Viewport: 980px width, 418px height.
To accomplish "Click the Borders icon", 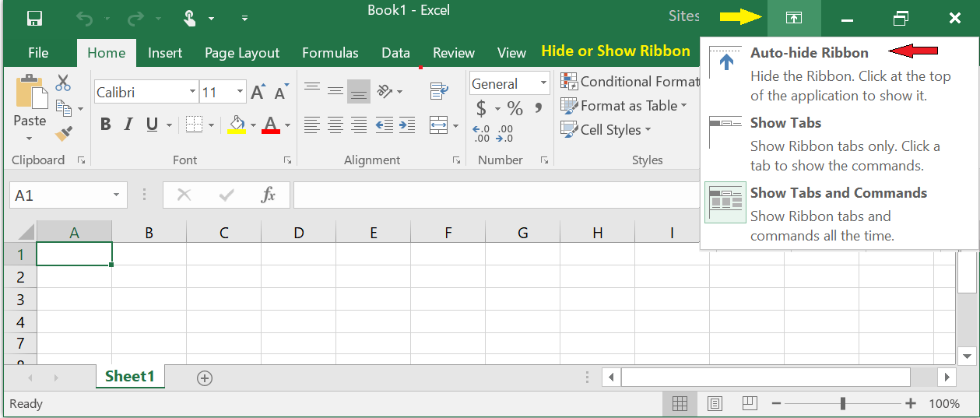I will 194,125.
